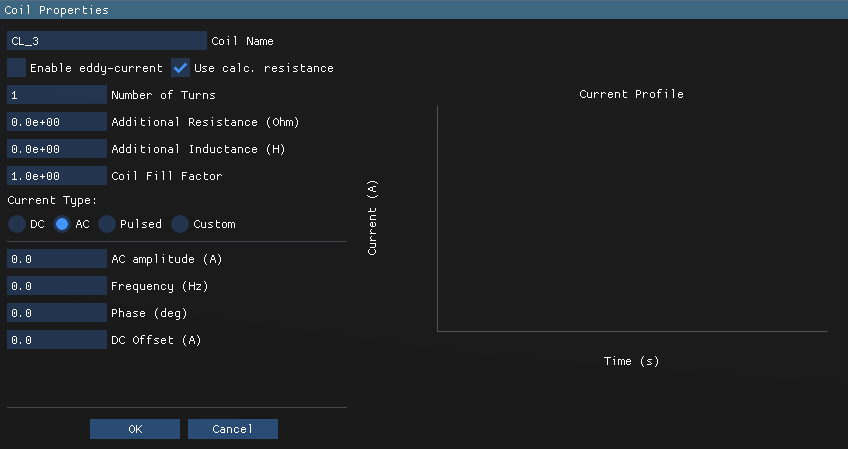The height and width of the screenshot is (449, 848).
Task: Set focus on DC Offset (A) field
Action: (x=56, y=340)
